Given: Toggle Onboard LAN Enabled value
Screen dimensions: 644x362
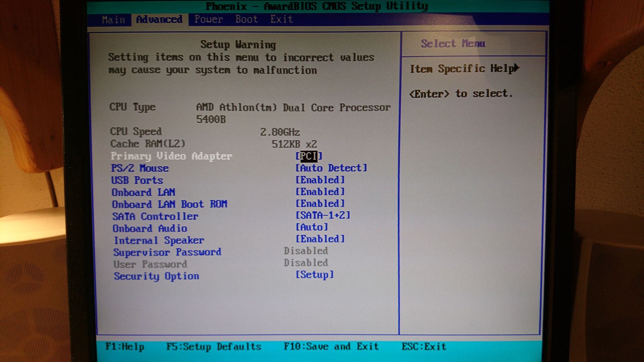Looking at the screenshot, I should click(x=320, y=192).
